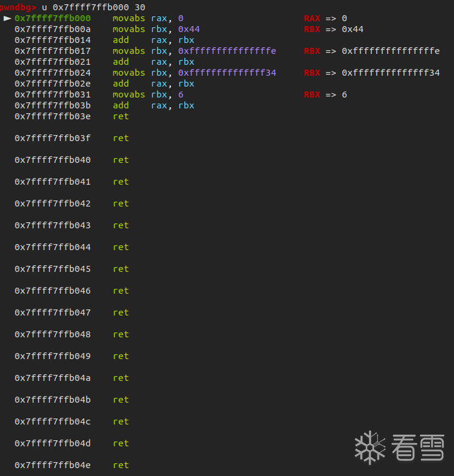
Task: Click the 'RBX => 0xffffffffffffff34' annotation
Action: pyautogui.click(x=372, y=73)
